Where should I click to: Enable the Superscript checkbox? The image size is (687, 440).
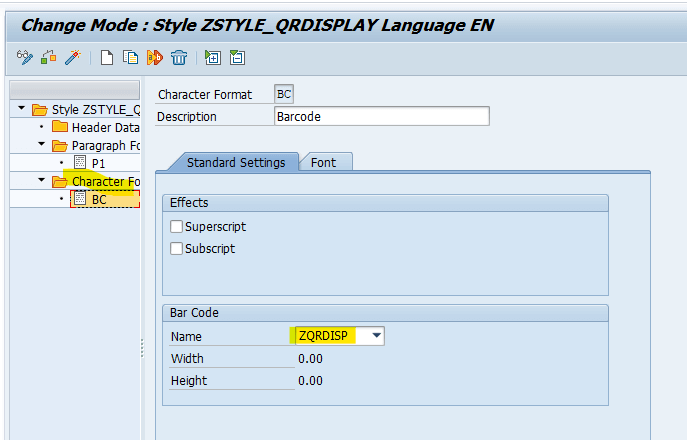coord(176,227)
